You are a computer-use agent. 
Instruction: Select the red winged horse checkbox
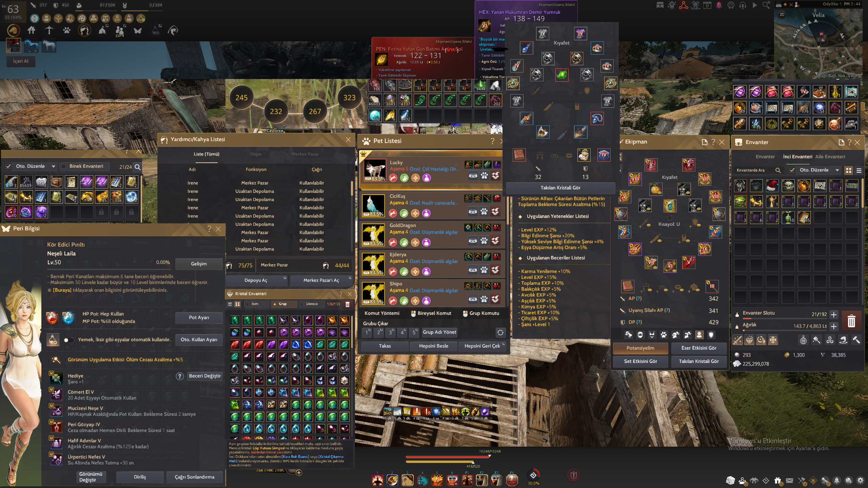8,50
